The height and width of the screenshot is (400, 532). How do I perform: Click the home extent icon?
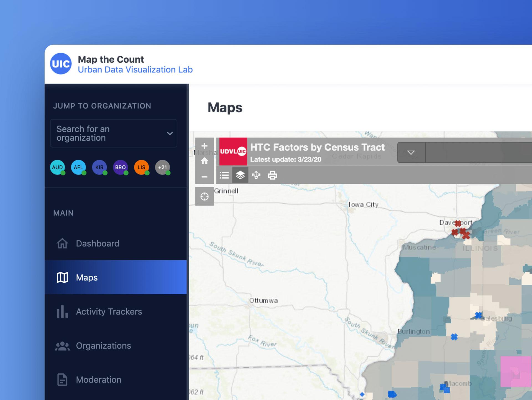click(x=205, y=161)
